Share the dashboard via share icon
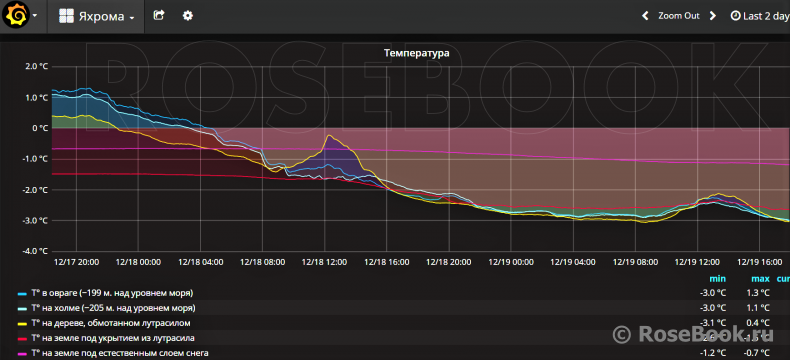This screenshot has height=360, width=790. click(159, 16)
